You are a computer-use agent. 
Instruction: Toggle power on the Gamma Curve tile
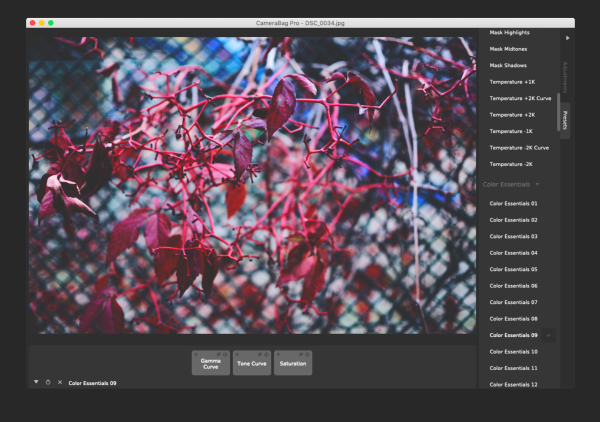(225, 355)
